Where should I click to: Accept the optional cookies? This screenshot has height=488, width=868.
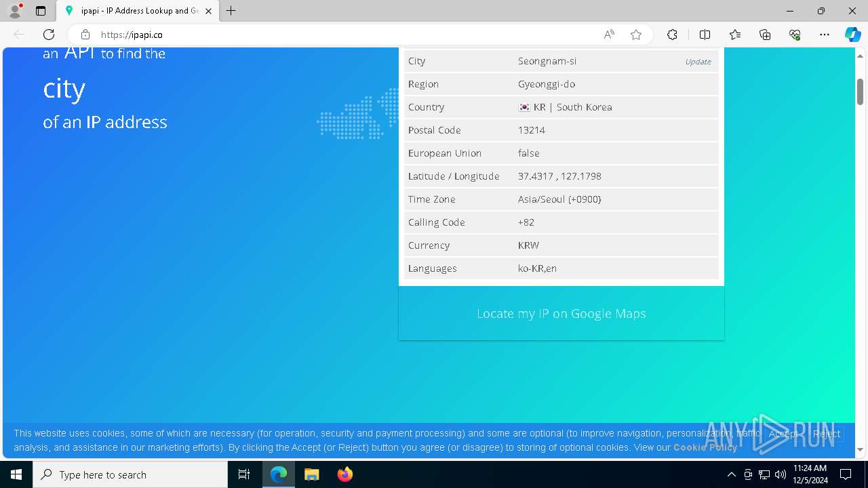click(x=784, y=434)
